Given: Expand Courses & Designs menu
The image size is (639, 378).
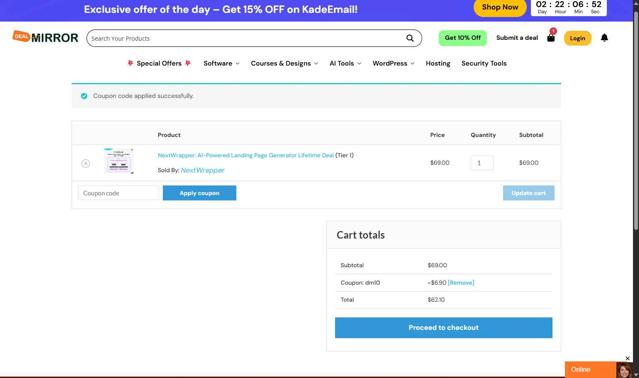Looking at the screenshot, I should (284, 63).
